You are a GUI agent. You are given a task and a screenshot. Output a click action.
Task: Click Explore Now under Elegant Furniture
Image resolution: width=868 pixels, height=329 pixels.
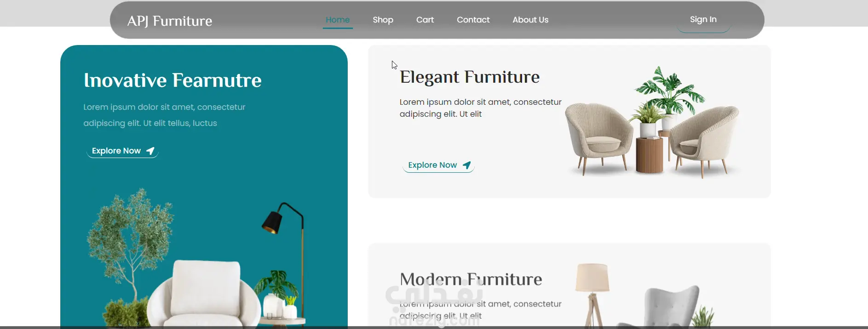438,165
